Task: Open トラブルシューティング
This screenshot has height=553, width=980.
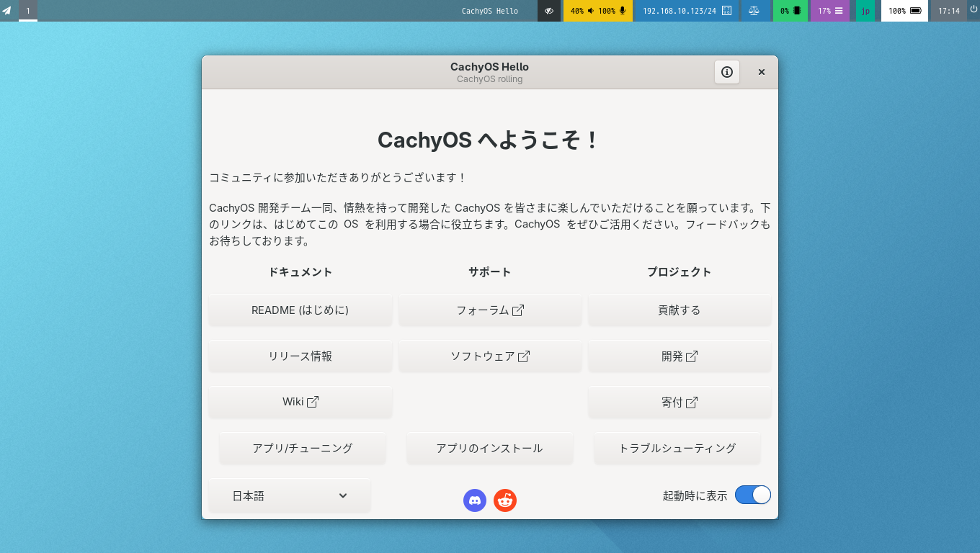Action: 677,449
